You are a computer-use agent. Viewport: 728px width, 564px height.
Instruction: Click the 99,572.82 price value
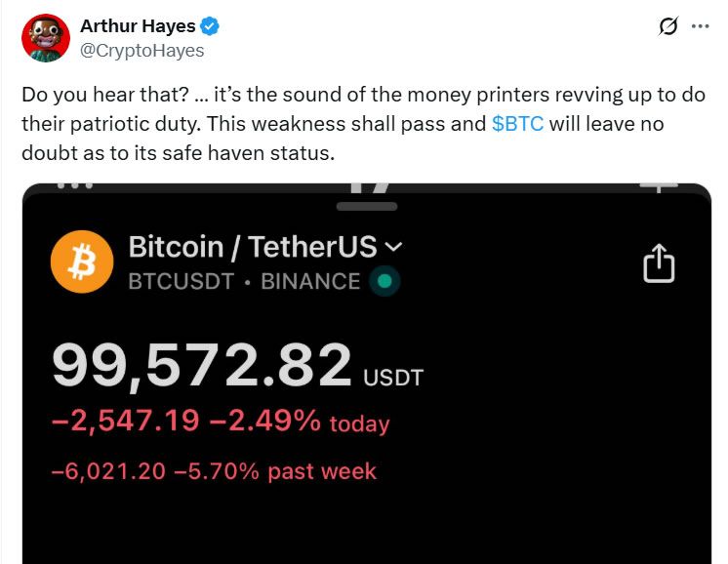pos(202,367)
